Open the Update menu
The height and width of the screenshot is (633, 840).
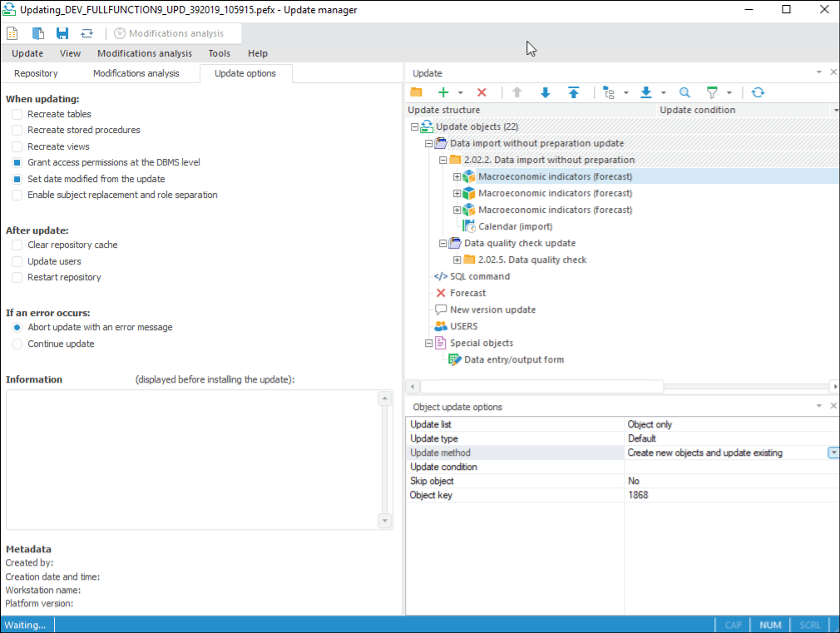click(27, 53)
